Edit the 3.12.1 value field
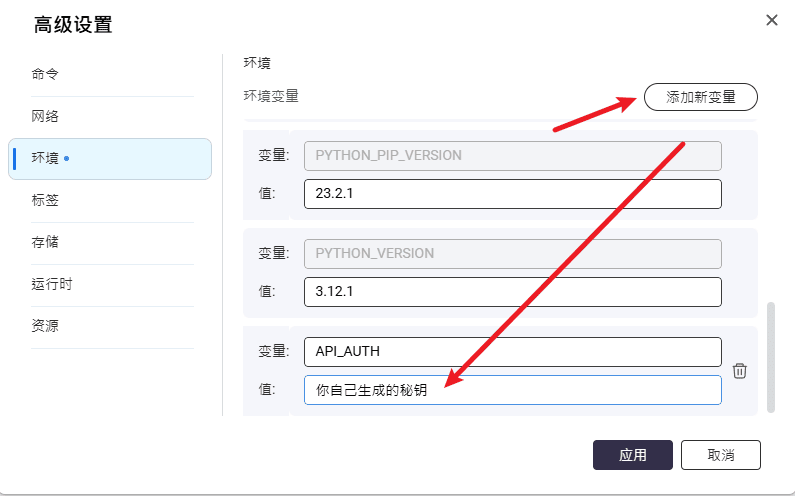This screenshot has width=795, height=496. 512,292
